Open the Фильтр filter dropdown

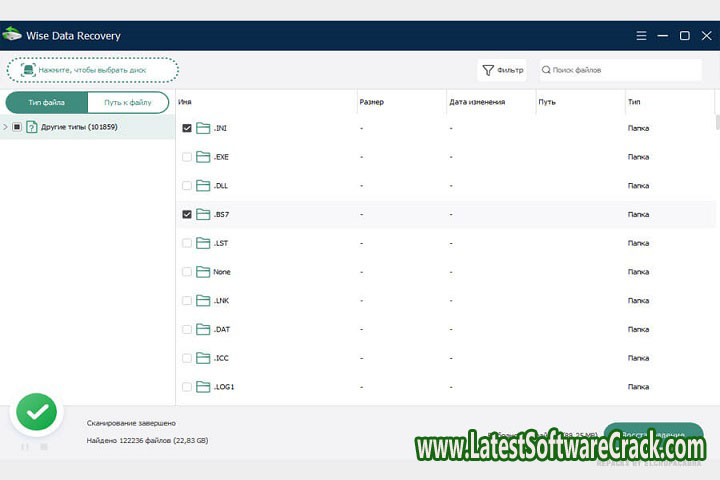click(x=503, y=70)
